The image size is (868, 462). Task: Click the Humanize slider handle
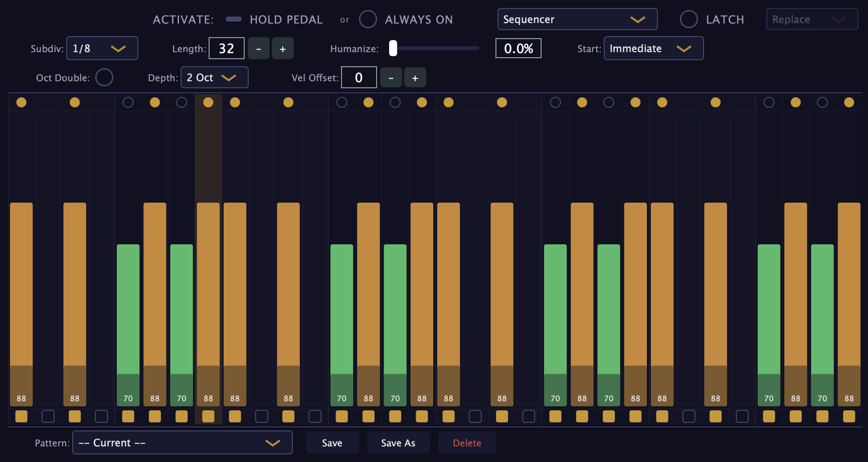[393, 48]
